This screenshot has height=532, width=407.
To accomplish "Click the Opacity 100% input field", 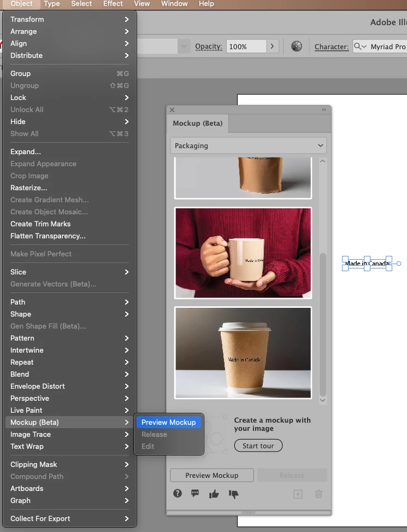I will point(246,46).
